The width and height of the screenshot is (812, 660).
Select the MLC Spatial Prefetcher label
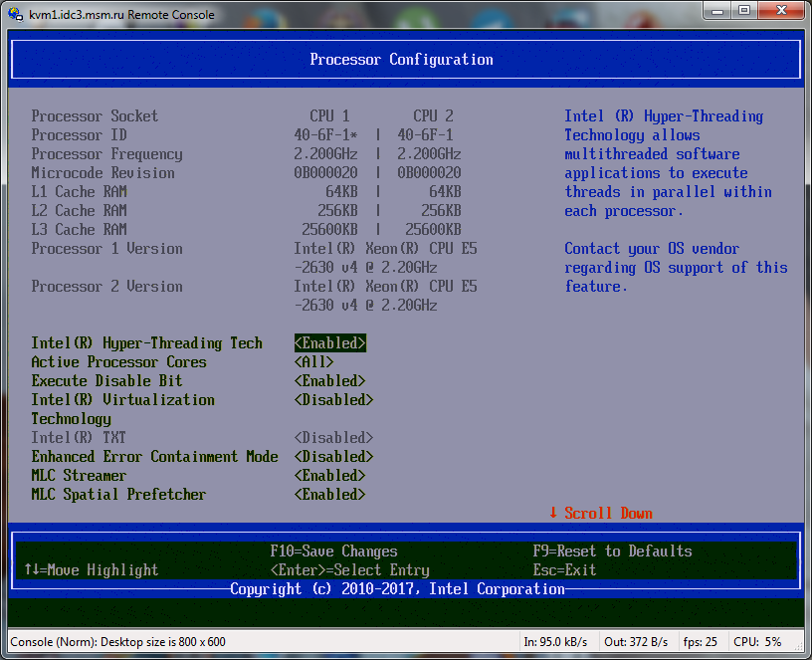[118, 494]
